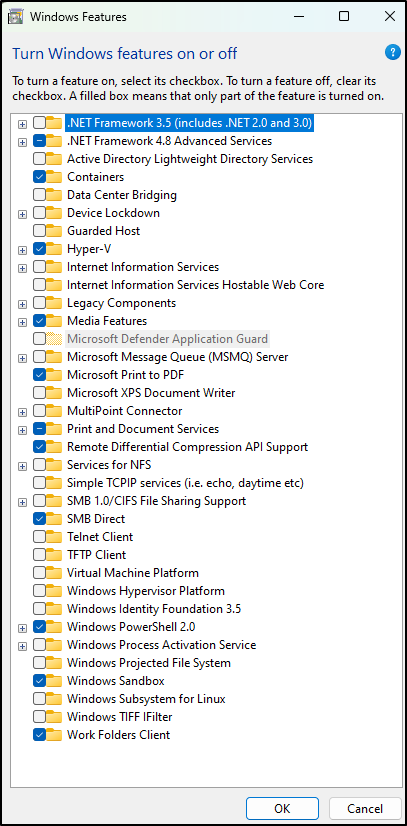Select the Work Folders Client label
The image size is (407, 826).
[x=118, y=735]
